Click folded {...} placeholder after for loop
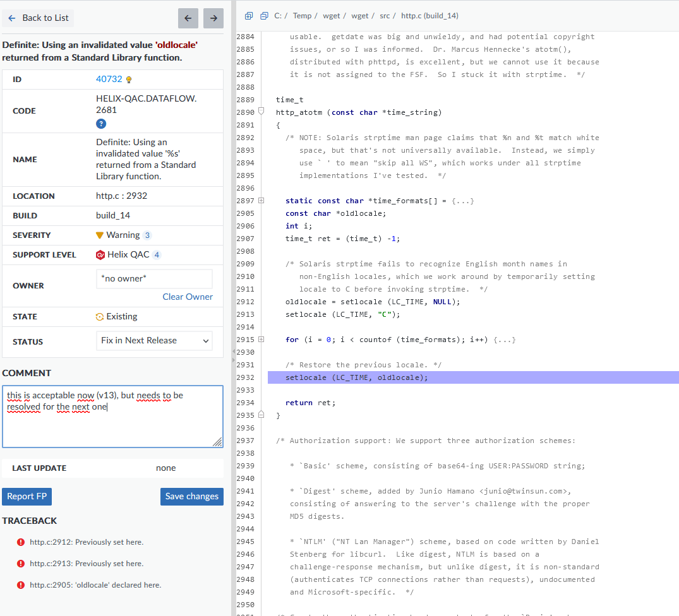679x616 pixels. pos(505,340)
